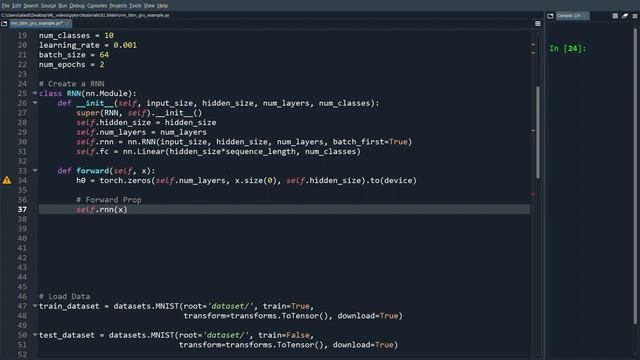
Task: Open the Help menu
Action: pos(162,6)
